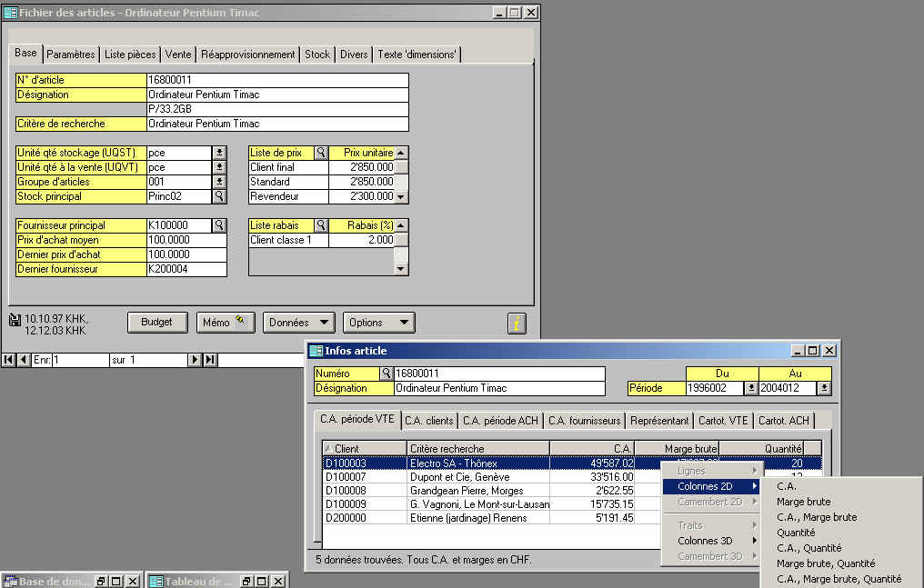Click the Enr: record number field

pyautogui.click(x=81, y=360)
